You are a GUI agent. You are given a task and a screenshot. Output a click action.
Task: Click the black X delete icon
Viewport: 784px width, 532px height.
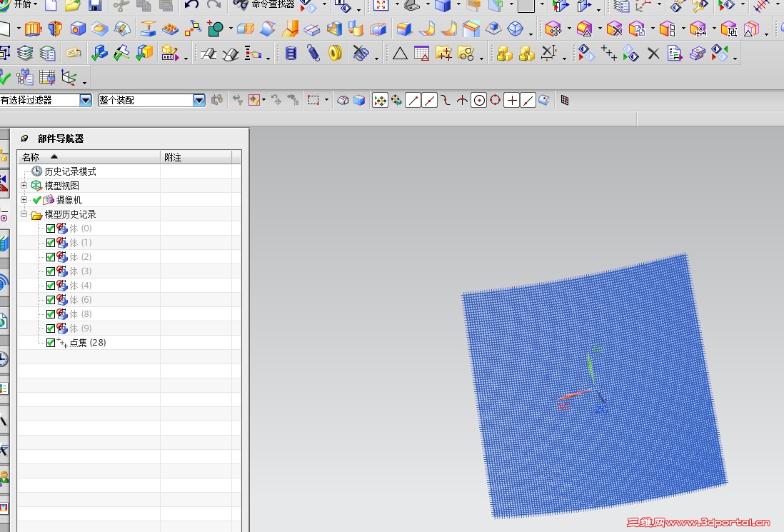pos(653,53)
